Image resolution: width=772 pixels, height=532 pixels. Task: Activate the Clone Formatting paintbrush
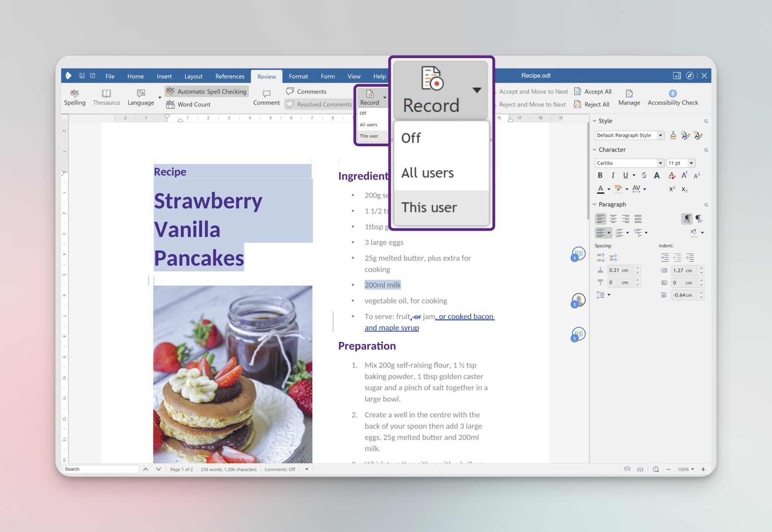tap(672, 135)
